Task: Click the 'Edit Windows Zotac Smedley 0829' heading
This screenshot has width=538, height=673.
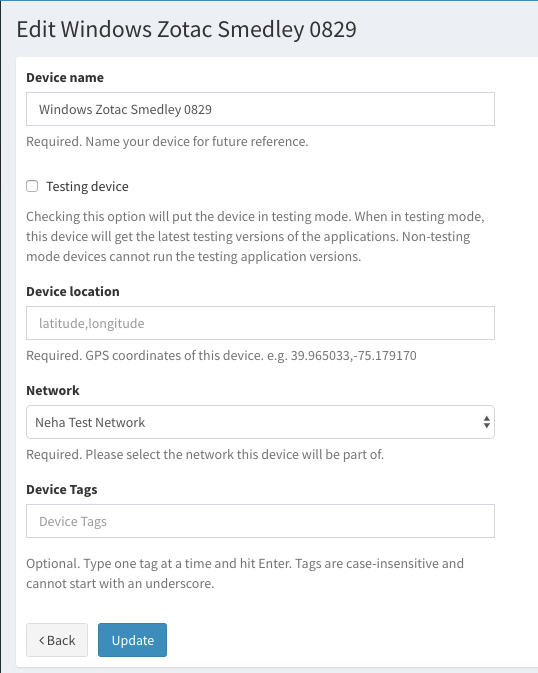Action: coord(186,29)
